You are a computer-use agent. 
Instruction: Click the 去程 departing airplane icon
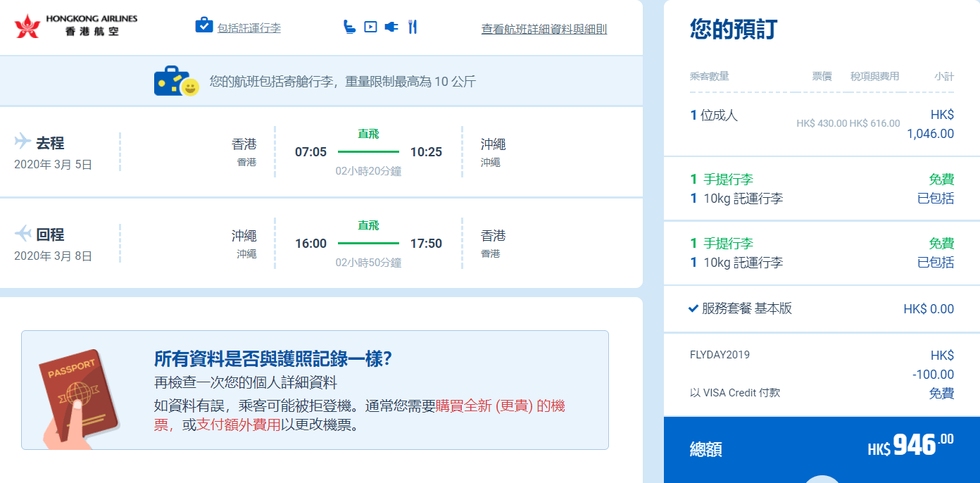(x=23, y=141)
